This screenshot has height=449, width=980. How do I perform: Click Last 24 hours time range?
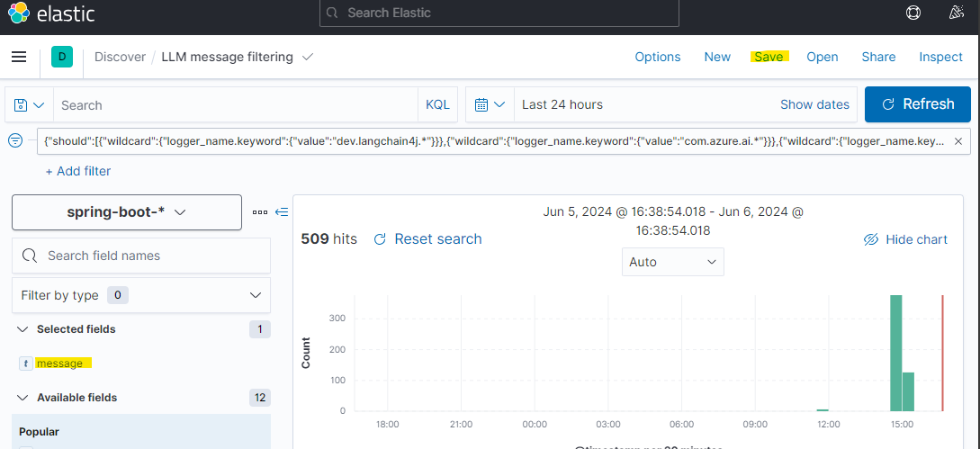(562, 104)
